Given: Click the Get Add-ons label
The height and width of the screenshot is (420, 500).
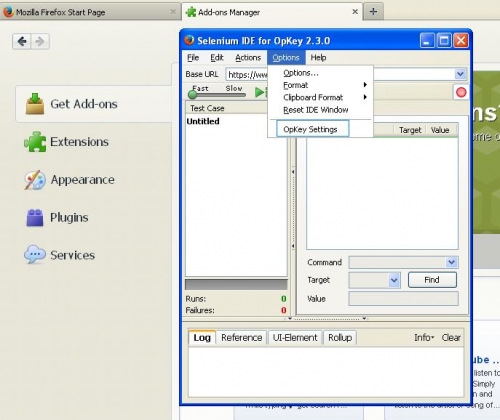Looking at the screenshot, I should (84, 104).
